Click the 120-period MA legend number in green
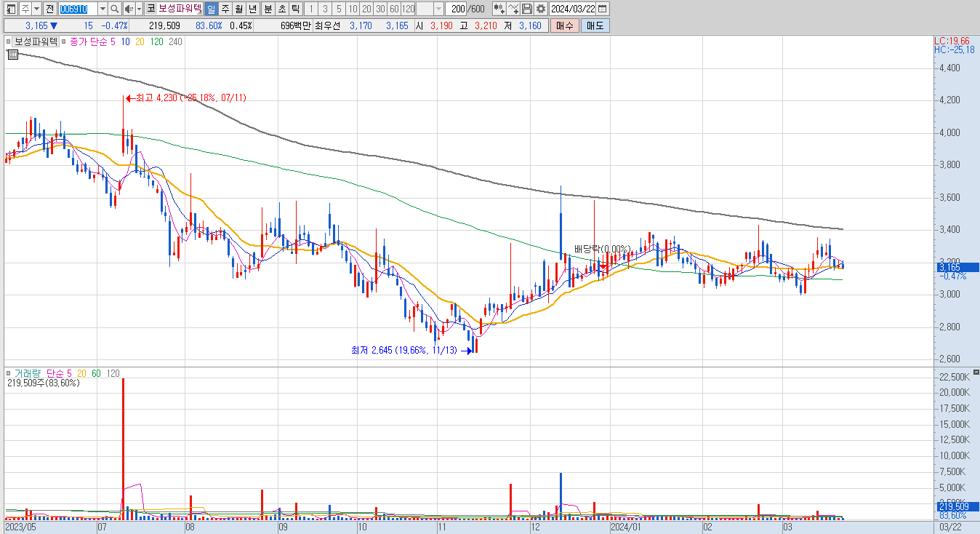The width and height of the screenshot is (980, 534). (x=156, y=42)
